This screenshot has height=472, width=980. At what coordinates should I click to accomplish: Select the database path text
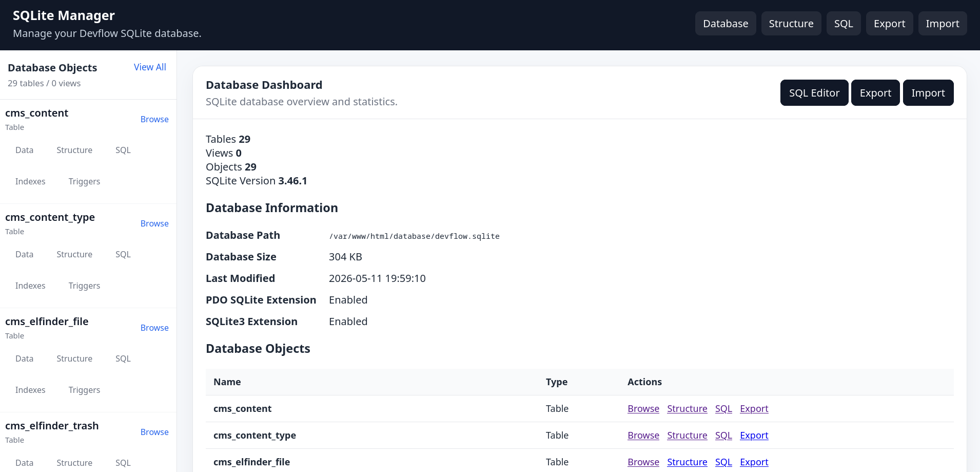(414, 236)
